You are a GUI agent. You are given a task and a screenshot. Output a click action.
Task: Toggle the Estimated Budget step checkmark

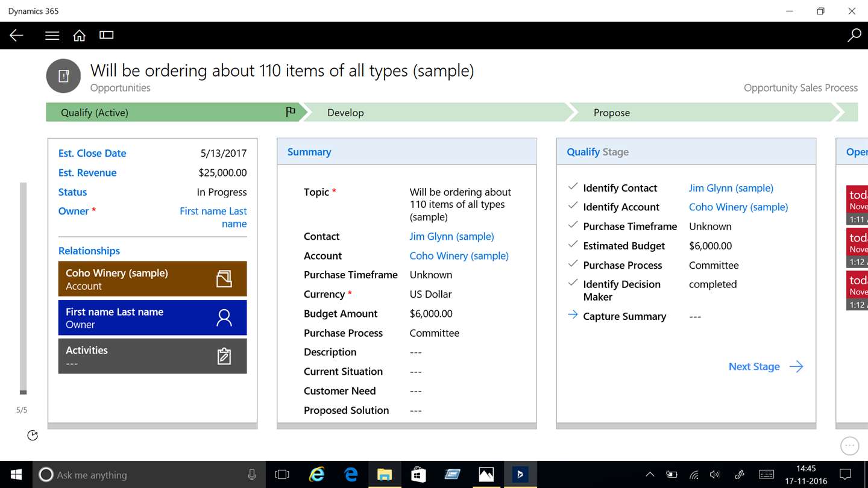[573, 245]
